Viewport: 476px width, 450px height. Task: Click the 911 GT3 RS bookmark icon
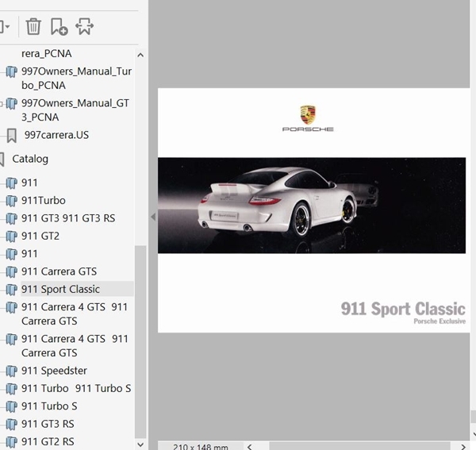click(12, 424)
